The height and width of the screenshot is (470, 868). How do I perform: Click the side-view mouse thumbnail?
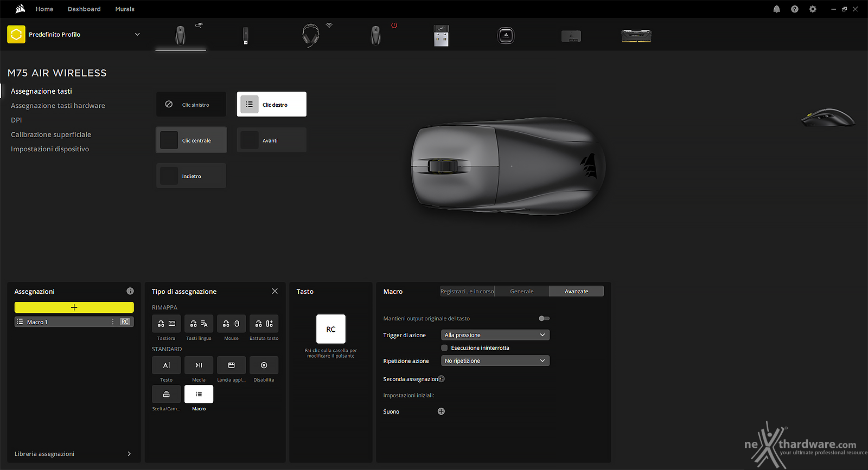828,117
